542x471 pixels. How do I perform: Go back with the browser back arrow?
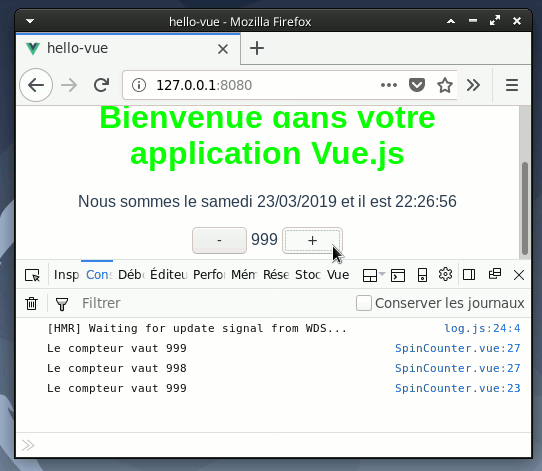[36, 85]
